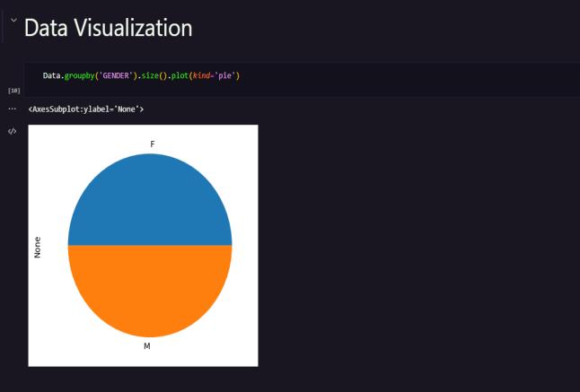
Task: Open the cell output ellipsis menu
Action: click(13, 109)
